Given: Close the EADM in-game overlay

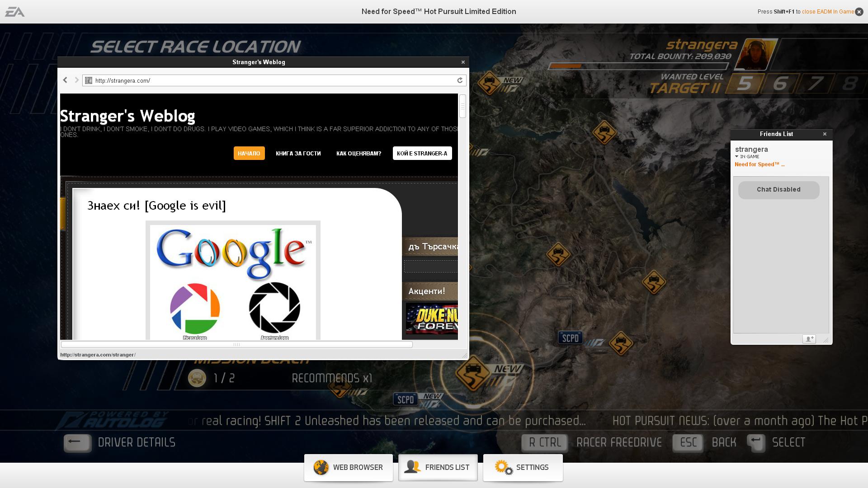Looking at the screenshot, I should coord(859,12).
